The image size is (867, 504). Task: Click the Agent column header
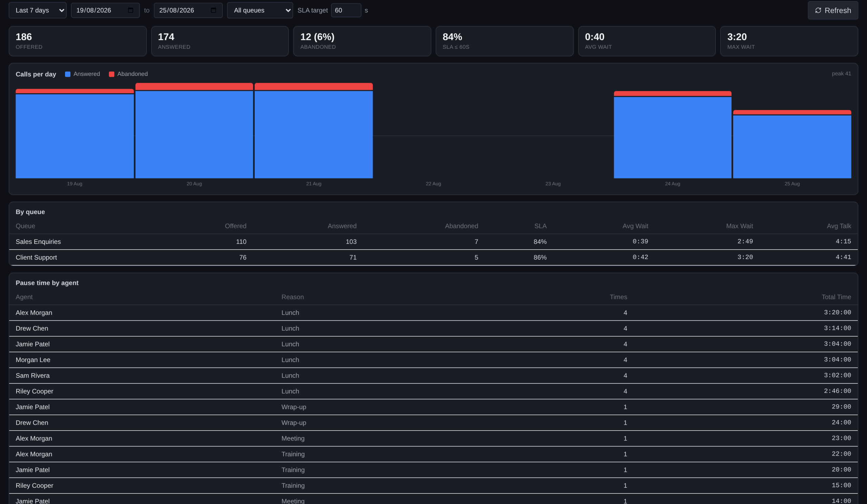tap(24, 297)
